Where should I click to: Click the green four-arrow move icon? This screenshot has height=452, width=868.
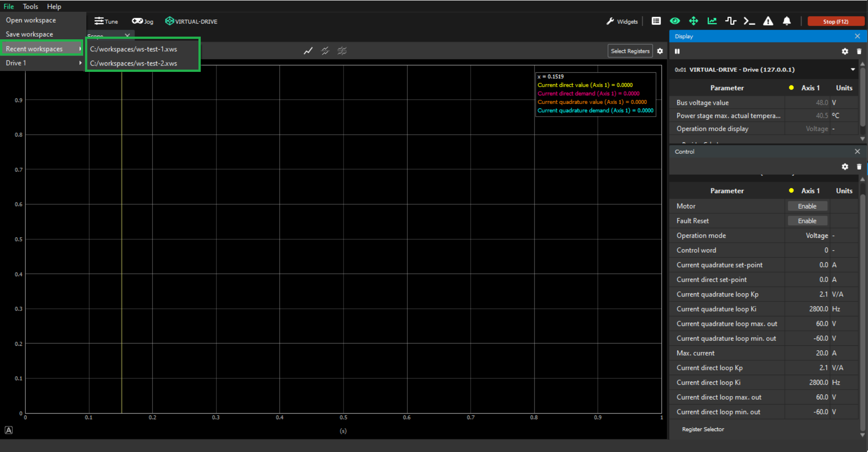point(693,21)
